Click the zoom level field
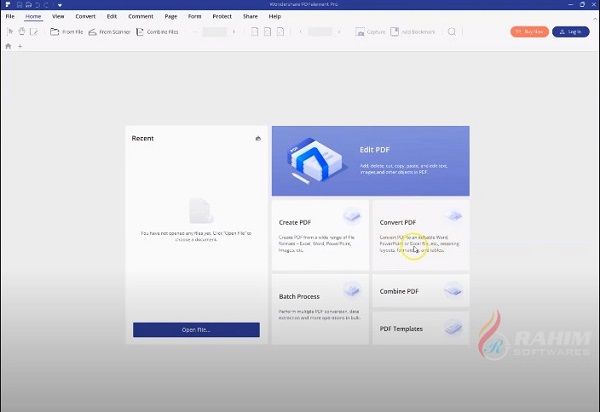 tap(215, 32)
